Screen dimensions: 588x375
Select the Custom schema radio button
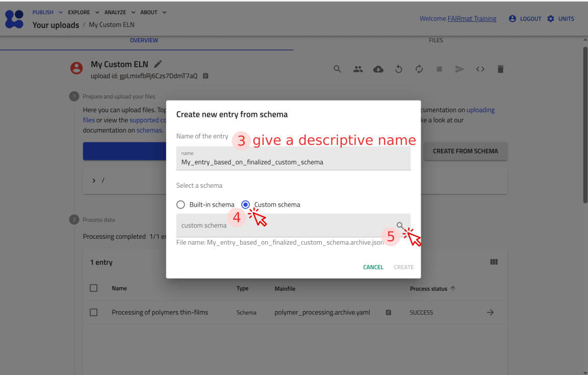246,205
